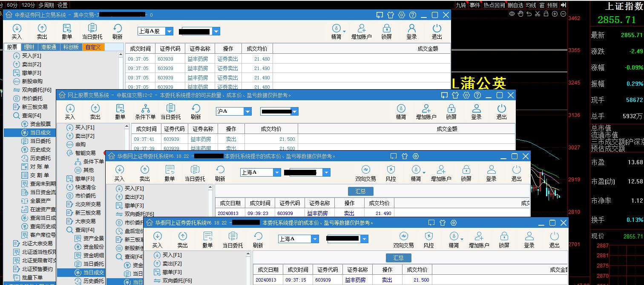Click 删自选 in top right toolbar
This screenshot has width=644, height=285.
click(515, 5)
